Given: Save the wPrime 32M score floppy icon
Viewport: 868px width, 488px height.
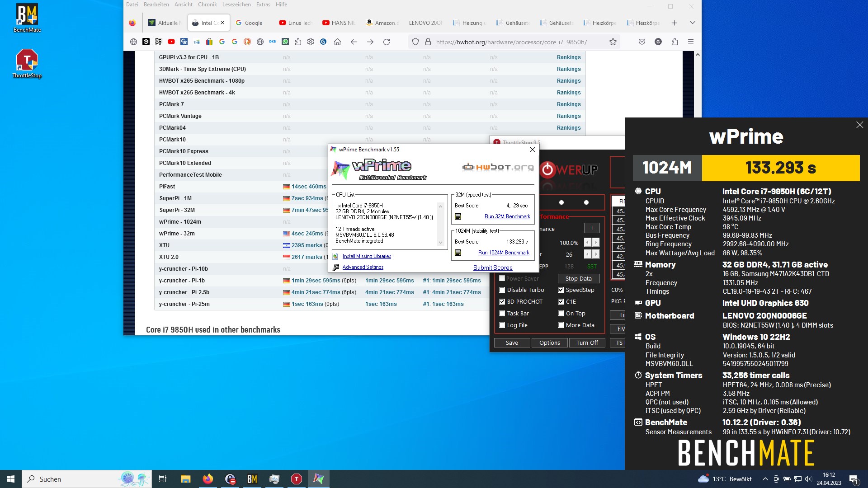Looking at the screenshot, I should (x=458, y=216).
